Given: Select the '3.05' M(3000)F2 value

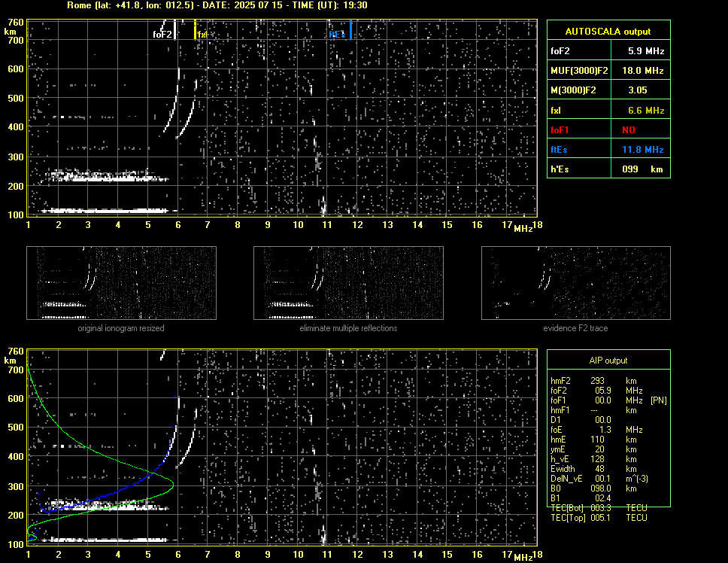Looking at the screenshot, I should click(638, 90).
